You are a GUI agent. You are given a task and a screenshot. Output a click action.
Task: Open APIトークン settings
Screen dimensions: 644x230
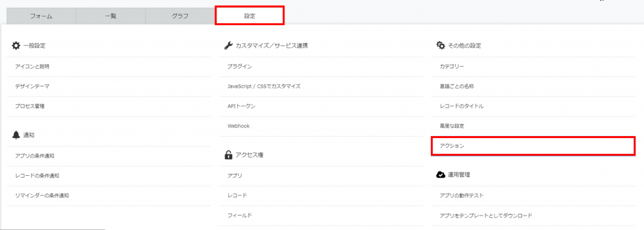tap(321, 106)
